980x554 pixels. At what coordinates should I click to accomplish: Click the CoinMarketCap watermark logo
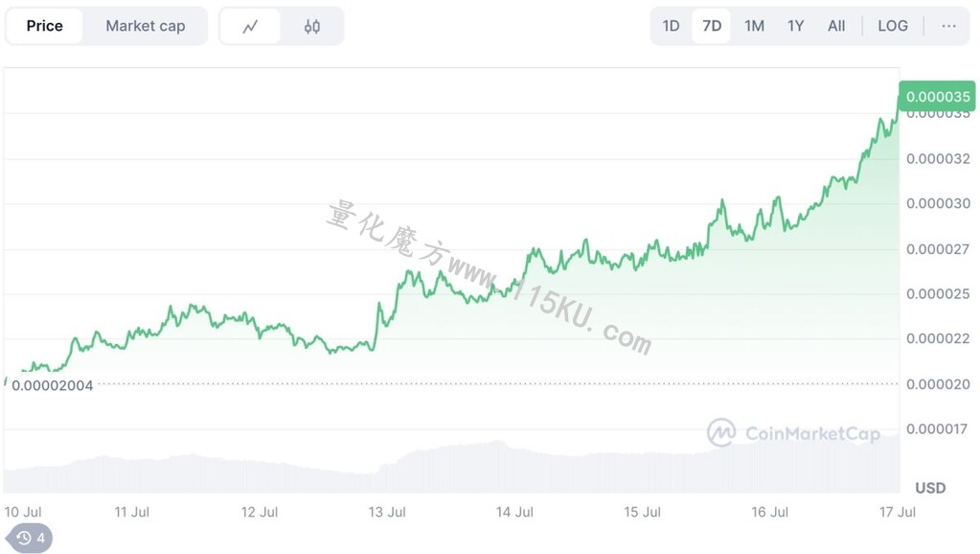tap(793, 432)
